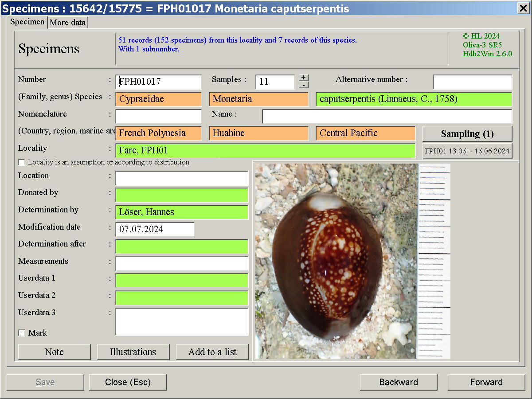Open Illustrations for this specimen
Viewport: 532px width, 399px height.
pyautogui.click(x=133, y=352)
